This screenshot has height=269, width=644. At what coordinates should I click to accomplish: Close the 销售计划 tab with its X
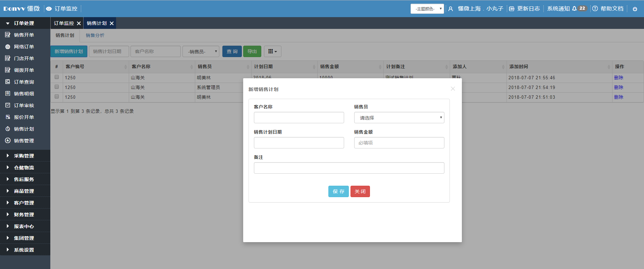(112, 24)
